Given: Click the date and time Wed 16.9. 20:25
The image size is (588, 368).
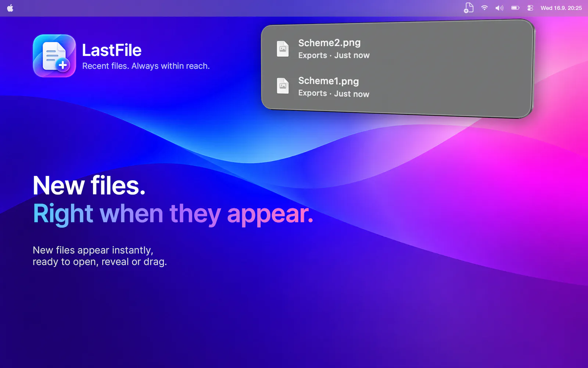Looking at the screenshot, I should pos(561,8).
